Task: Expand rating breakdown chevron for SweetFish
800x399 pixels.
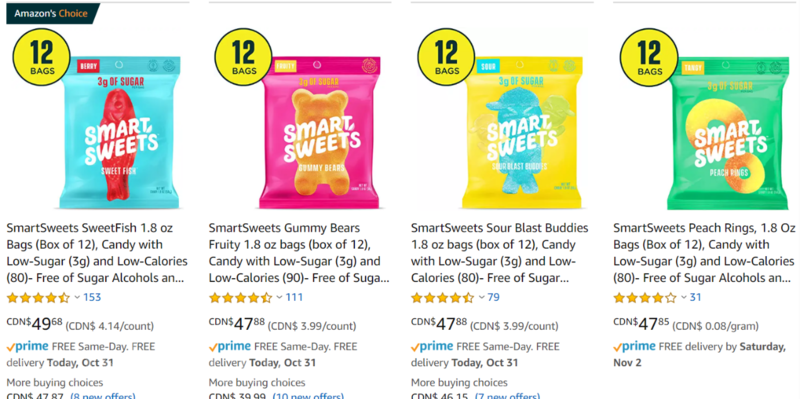Action: pos(77,297)
